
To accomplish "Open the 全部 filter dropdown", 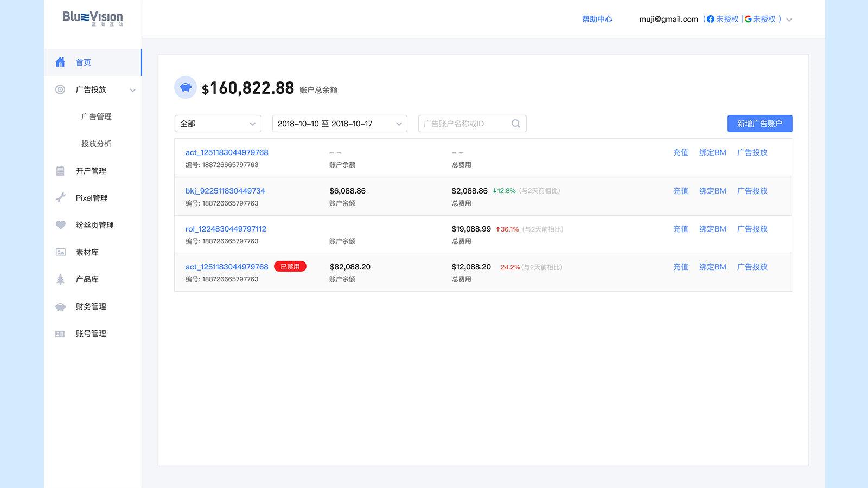I will 217,123.
